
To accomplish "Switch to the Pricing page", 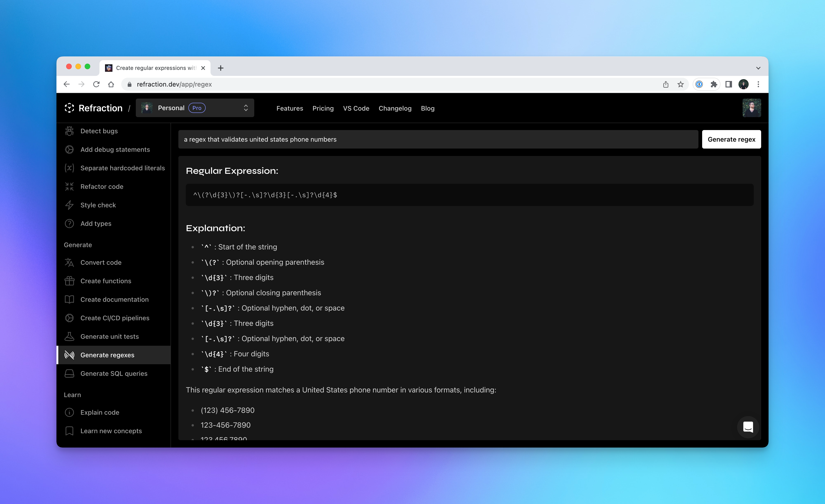I will pos(323,108).
